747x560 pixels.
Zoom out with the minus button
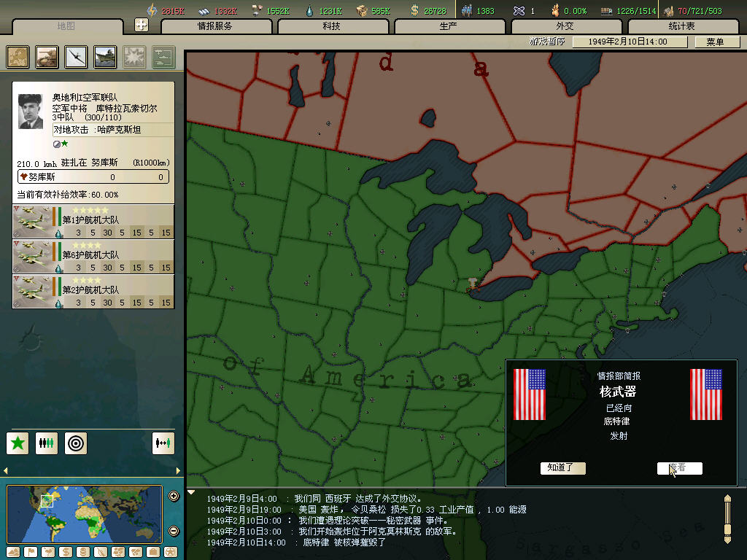(174, 531)
